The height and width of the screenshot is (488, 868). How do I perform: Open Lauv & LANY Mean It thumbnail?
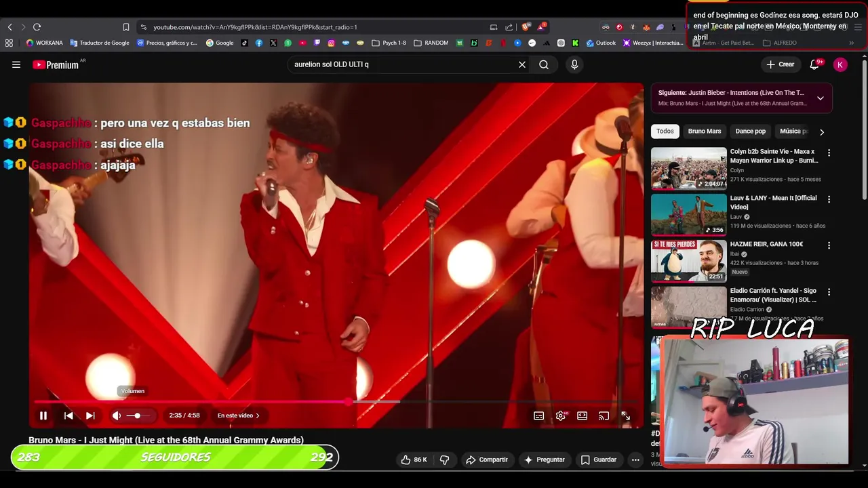pyautogui.click(x=688, y=214)
